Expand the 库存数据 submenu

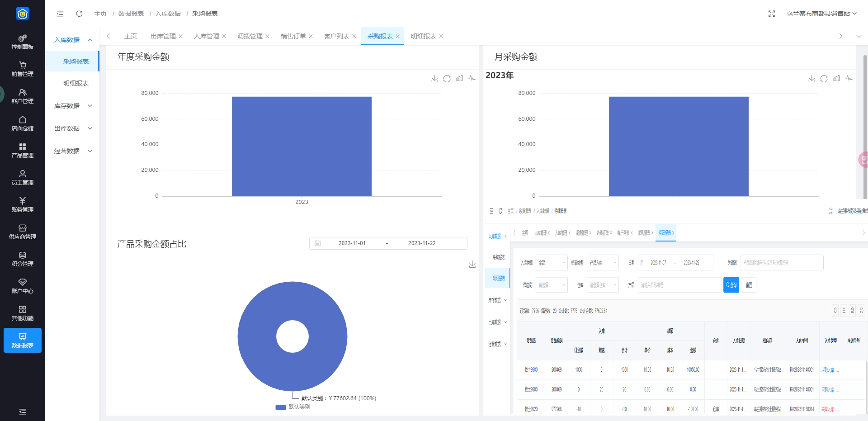[72, 106]
